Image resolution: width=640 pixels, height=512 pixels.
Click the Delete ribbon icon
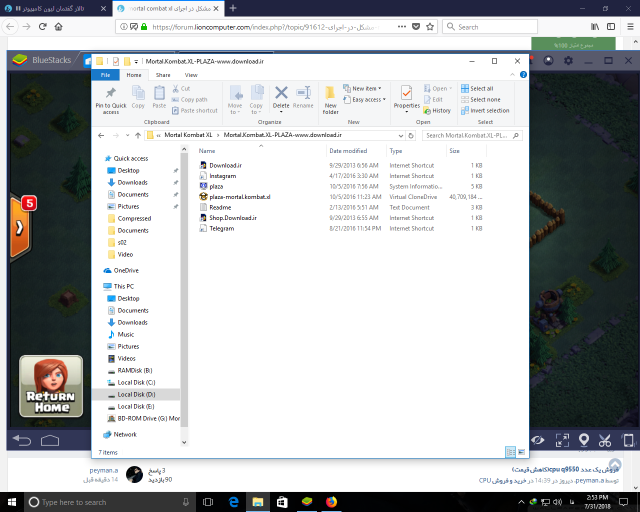(281, 93)
